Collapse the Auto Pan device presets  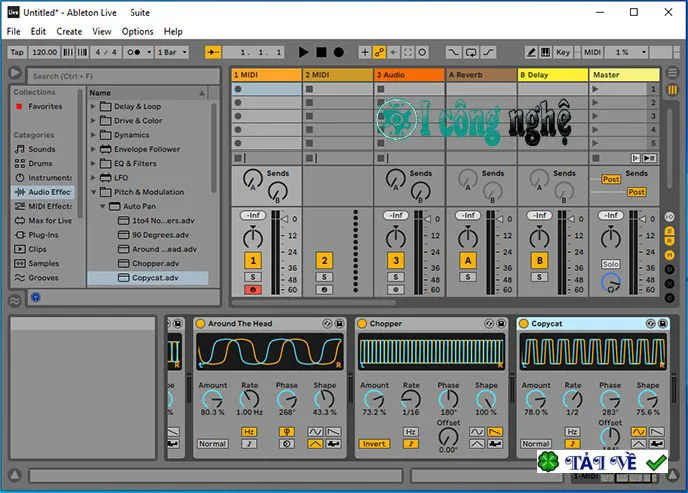[102, 206]
